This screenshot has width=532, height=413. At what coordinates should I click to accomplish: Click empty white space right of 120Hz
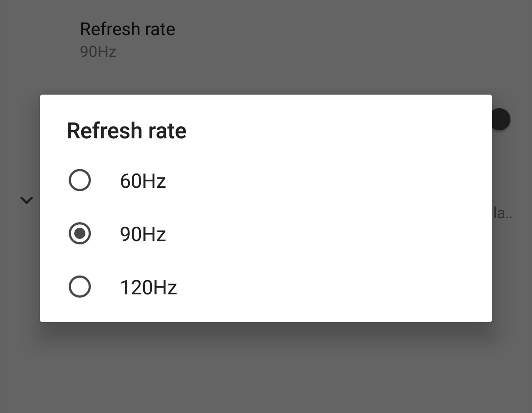pyautogui.click(x=316, y=287)
